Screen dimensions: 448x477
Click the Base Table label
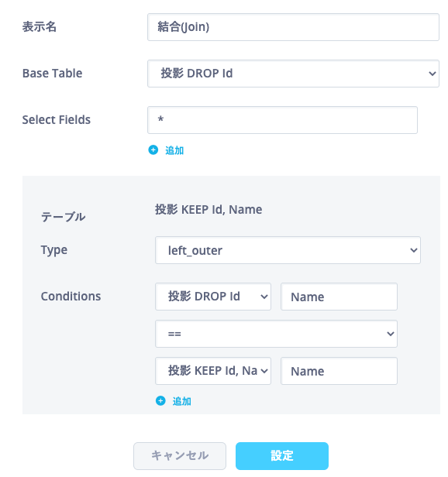click(x=53, y=74)
